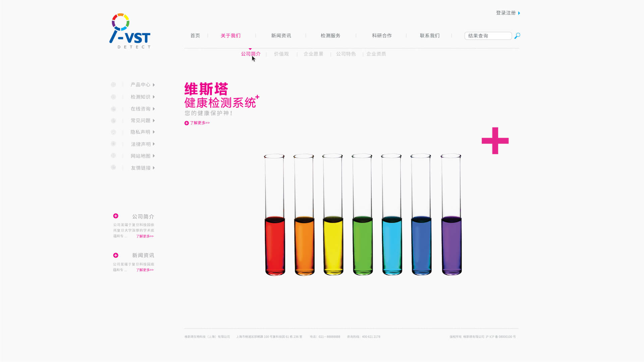Open the 法律声明 sidebar item
This screenshot has width=644, height=362.
point(141,144)
